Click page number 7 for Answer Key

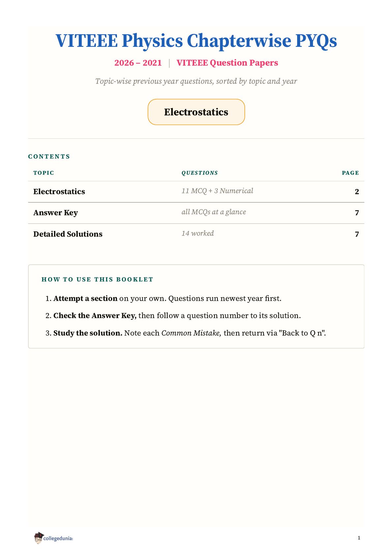[357, 213]
